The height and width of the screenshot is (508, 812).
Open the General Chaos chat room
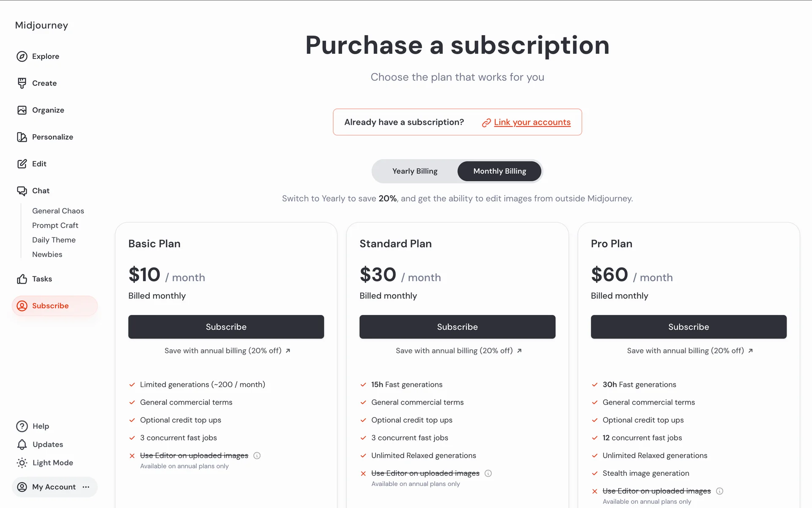click(58, 211)
